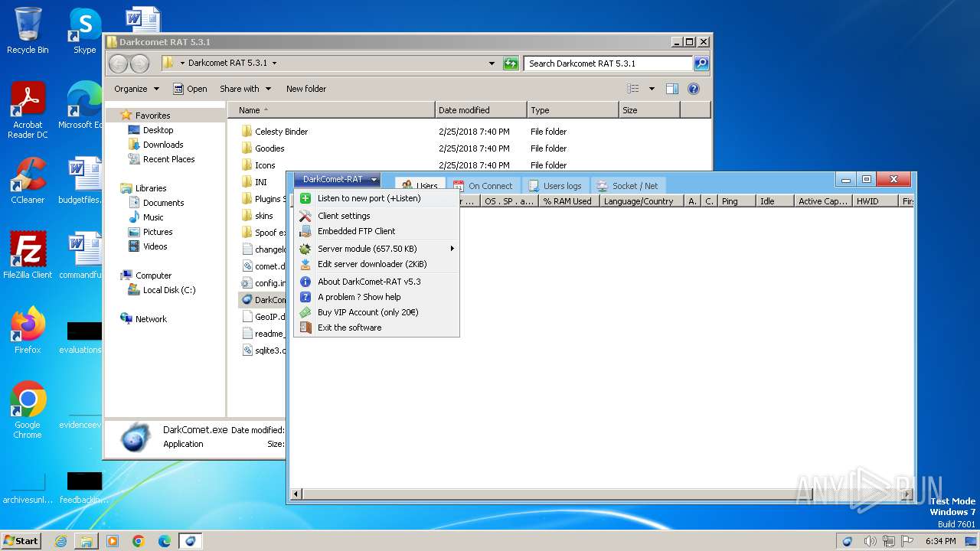The width and height of the screenshot is (980, 551).
Task: Change view using the views icon
Action: pyautogui.click(x=632, y=89)
